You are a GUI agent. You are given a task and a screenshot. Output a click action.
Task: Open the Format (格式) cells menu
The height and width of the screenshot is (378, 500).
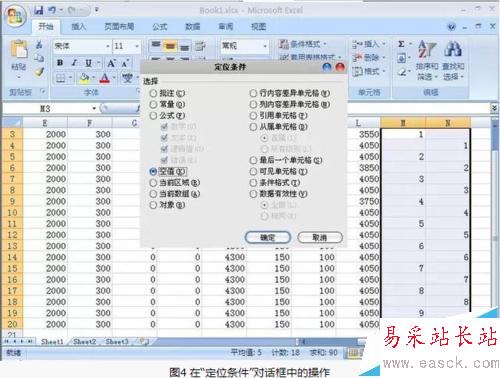point(368,71)
